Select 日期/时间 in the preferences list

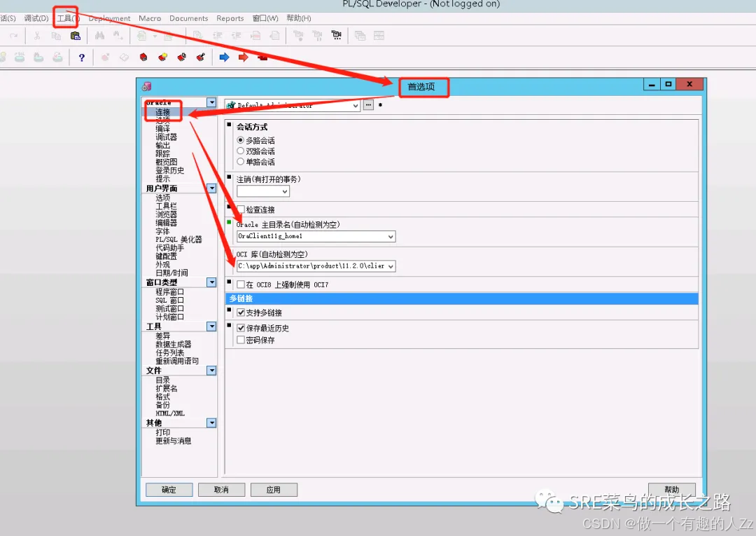pyautogui.click(x=171, y=273)
